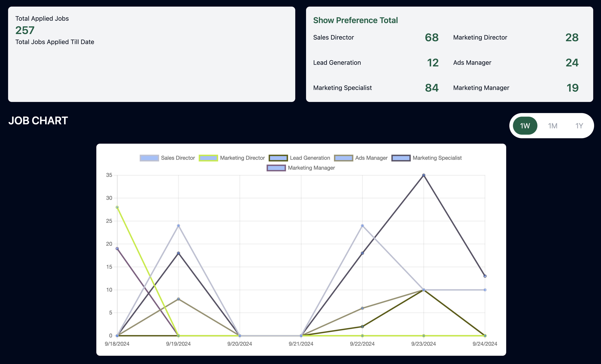Image resolution: width=601 pixels, height=364 pixels.
Task: Toggle Marketing Manager legend color box
Action: (x=276, y=168)
